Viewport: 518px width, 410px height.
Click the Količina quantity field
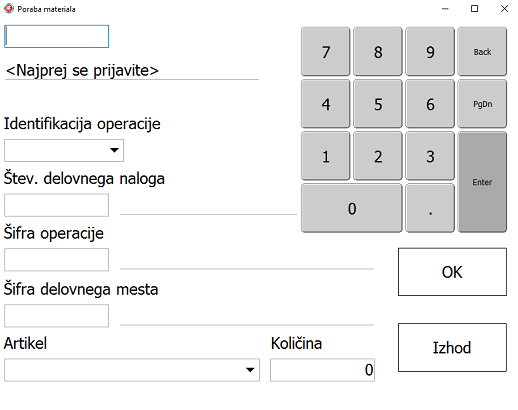(322, 370)
